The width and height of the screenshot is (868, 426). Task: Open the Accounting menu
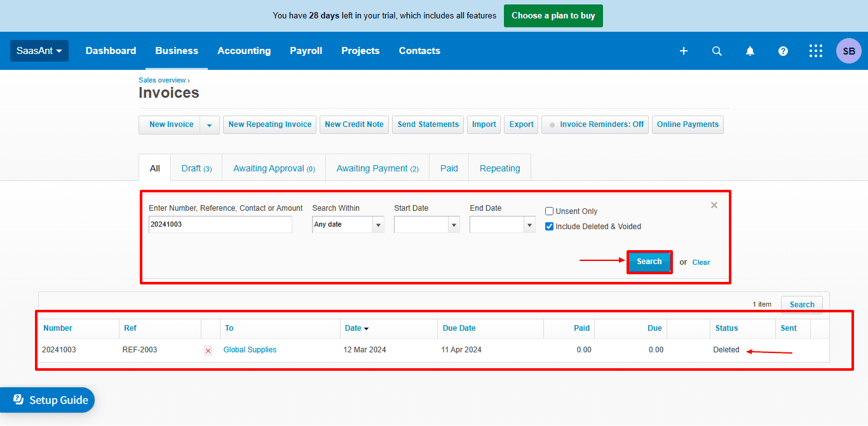pyautogui.click(x=244, y=51)
